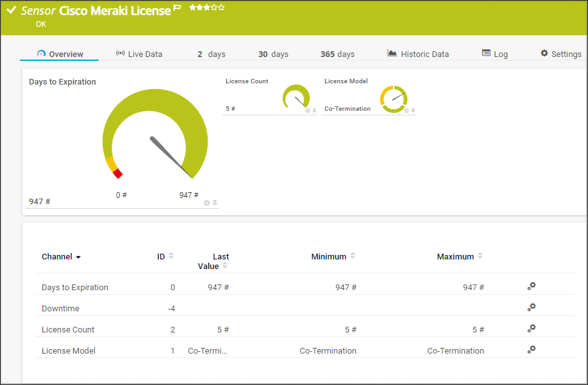Open settings gear under License Count gauge

[x=307, y=110]
